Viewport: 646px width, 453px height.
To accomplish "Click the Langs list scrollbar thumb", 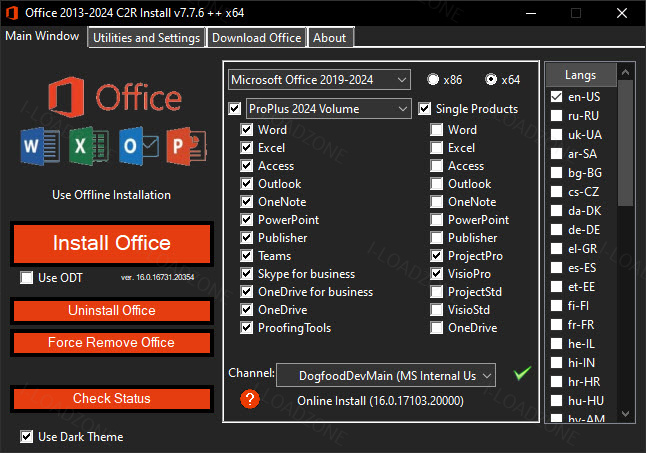I will click(625, 143).
